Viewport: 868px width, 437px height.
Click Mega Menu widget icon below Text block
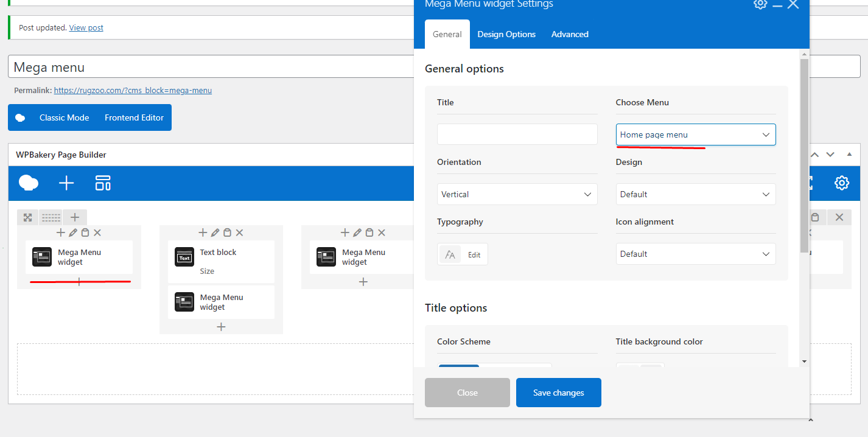click(x=184, y=302)
